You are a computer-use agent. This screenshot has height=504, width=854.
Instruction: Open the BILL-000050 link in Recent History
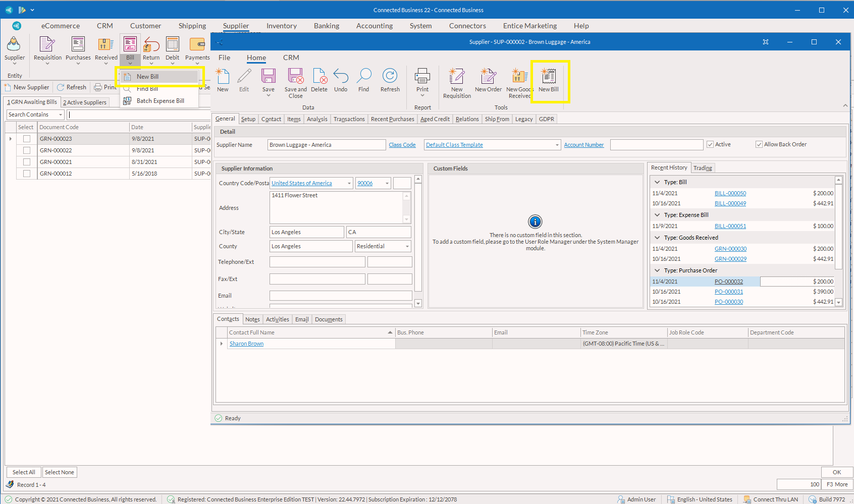tap(730, 194)
